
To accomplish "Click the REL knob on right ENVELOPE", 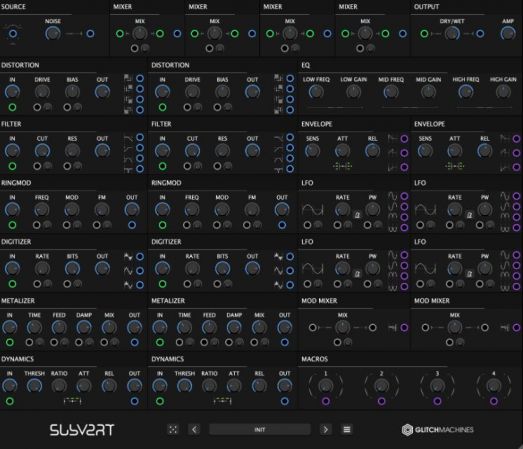I will [x=485, y=151].
